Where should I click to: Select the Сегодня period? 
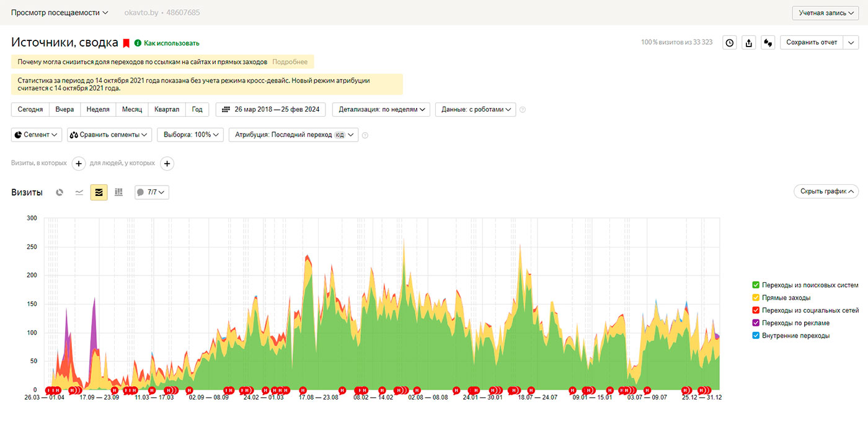tap(30, 109)
